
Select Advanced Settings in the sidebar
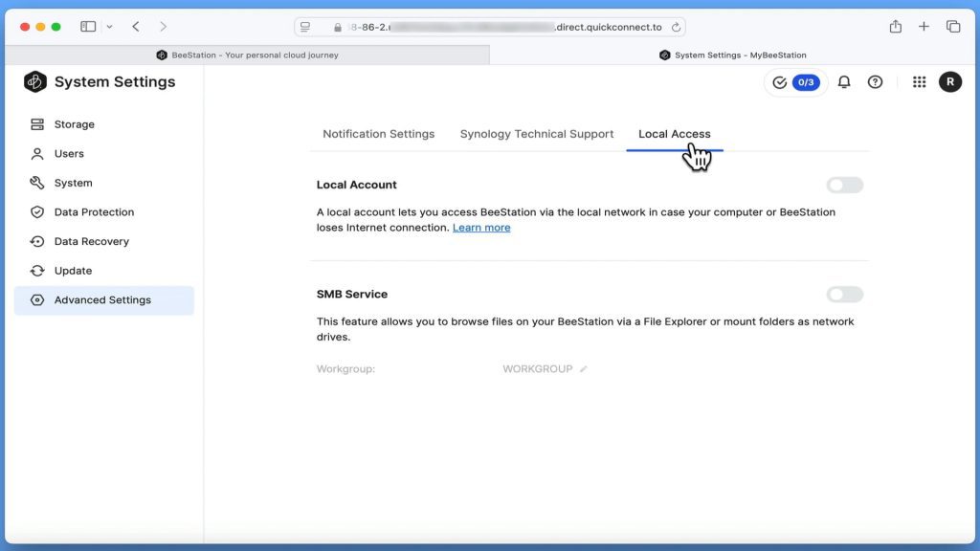pyautogui.click(x=103, y=300)
